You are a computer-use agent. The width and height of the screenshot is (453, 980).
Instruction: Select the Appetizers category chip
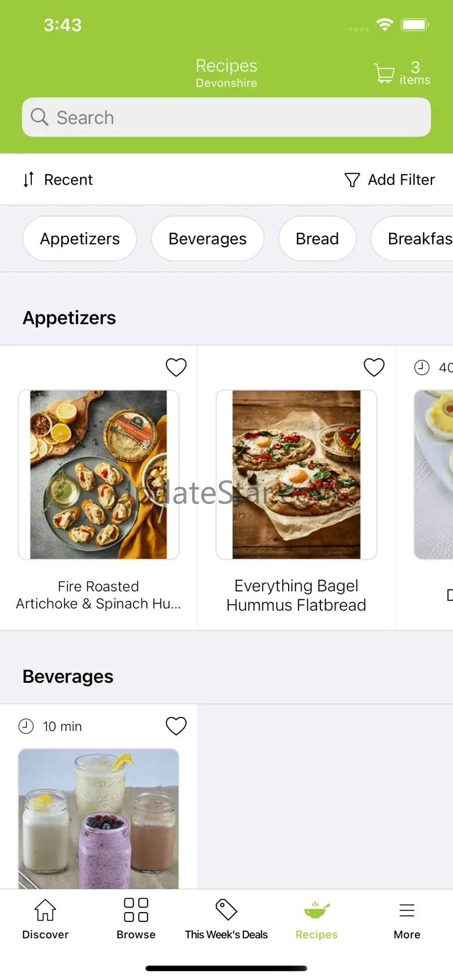click(80, 239)
